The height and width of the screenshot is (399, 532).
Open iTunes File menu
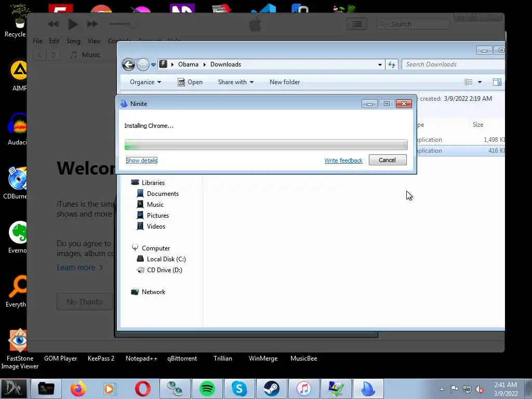[x=37, y=41]
